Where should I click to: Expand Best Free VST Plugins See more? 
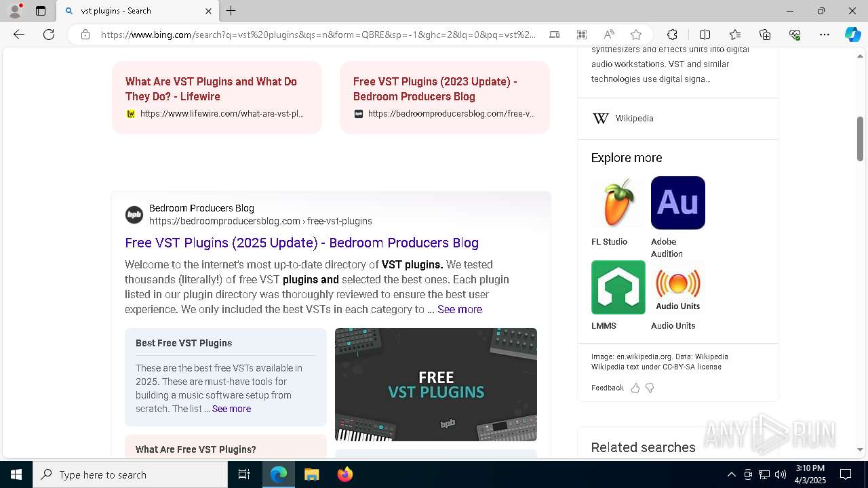231,409
